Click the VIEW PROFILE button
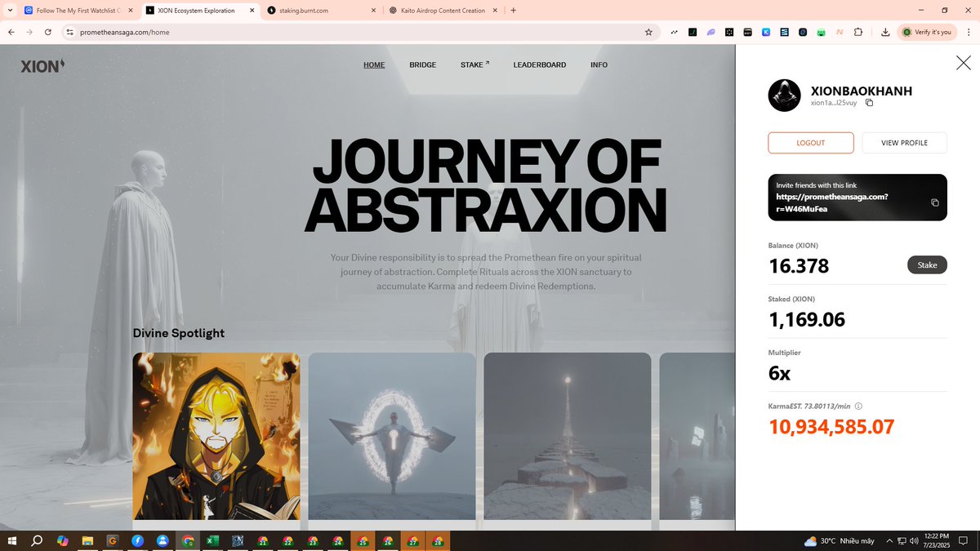This screenshot has height=551, width=980. pos(905,143)
